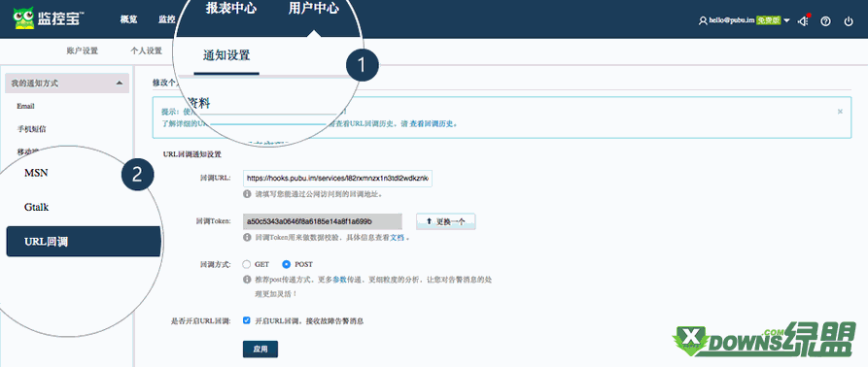The width and height of the screenshot is (868, 367).
Task: Open the help question mark icon
Action: [x=825, y=21]
